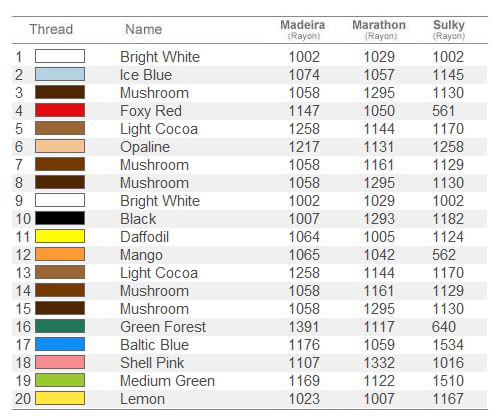Click Sulky code 561 for Foxy Red
Image resolution: width=500 pixels, height=420 pixels.
click(444, 111)
